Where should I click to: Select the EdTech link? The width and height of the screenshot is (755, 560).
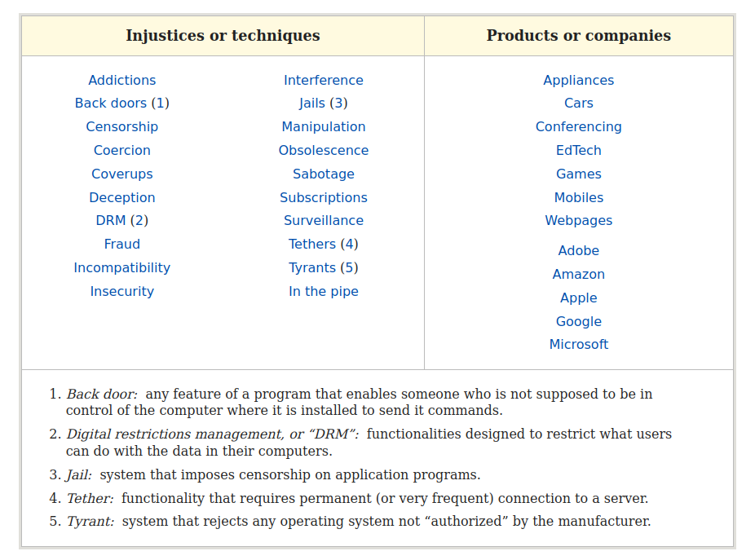click(579, 150)
